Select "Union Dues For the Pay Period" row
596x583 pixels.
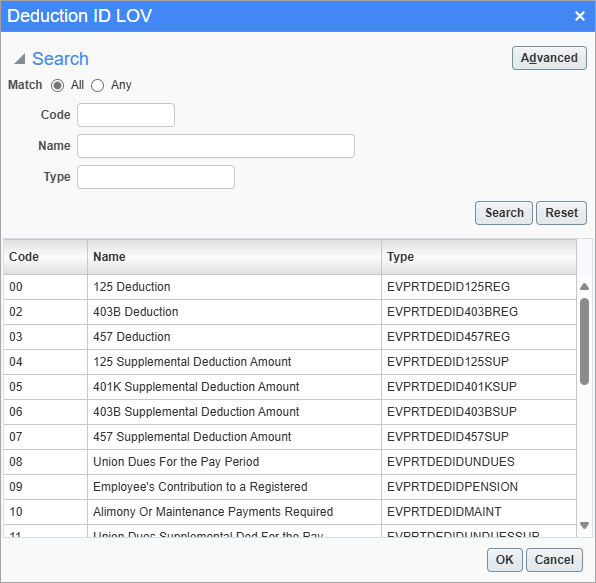(x=290, y=462)
